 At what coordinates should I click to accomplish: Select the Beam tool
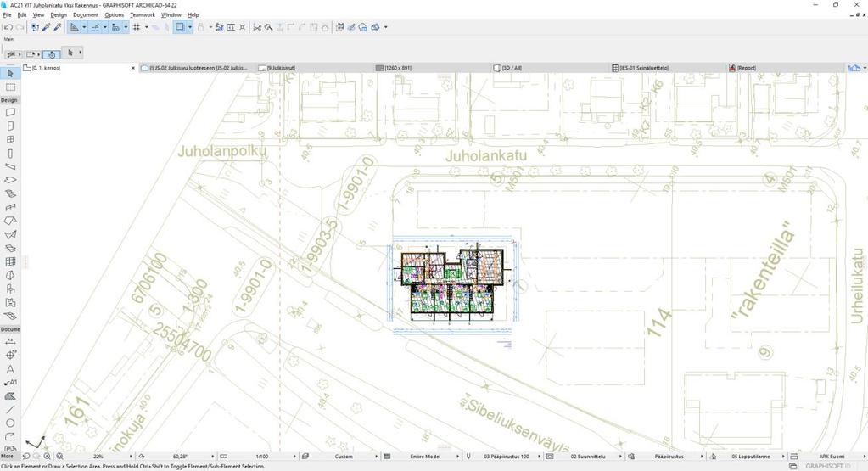click(x=10, y=166)
